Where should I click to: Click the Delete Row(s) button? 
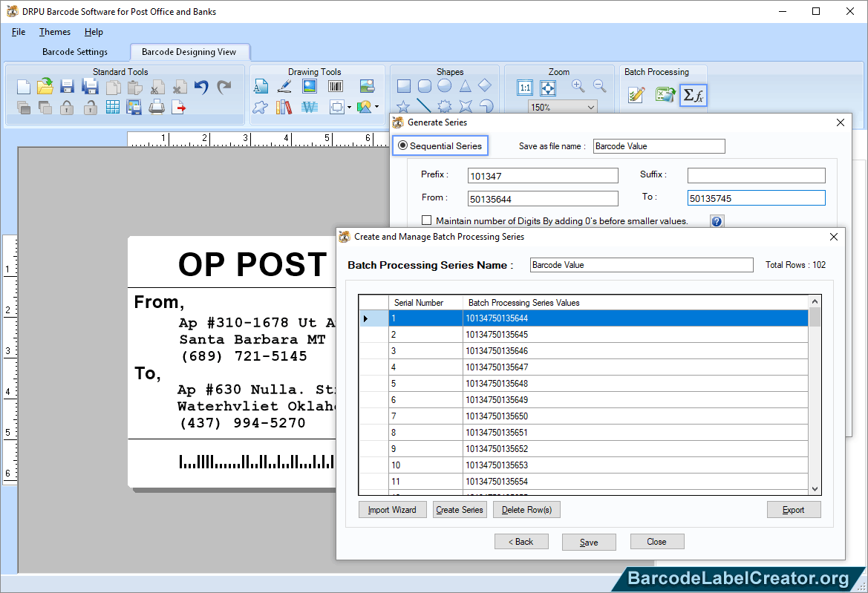pos(526,509)
